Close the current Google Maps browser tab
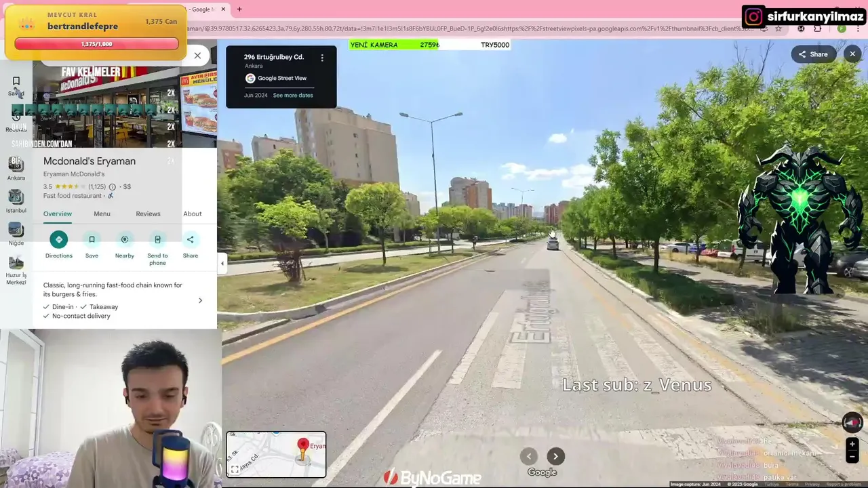The image size is (868, 488). tap(223, 9)
